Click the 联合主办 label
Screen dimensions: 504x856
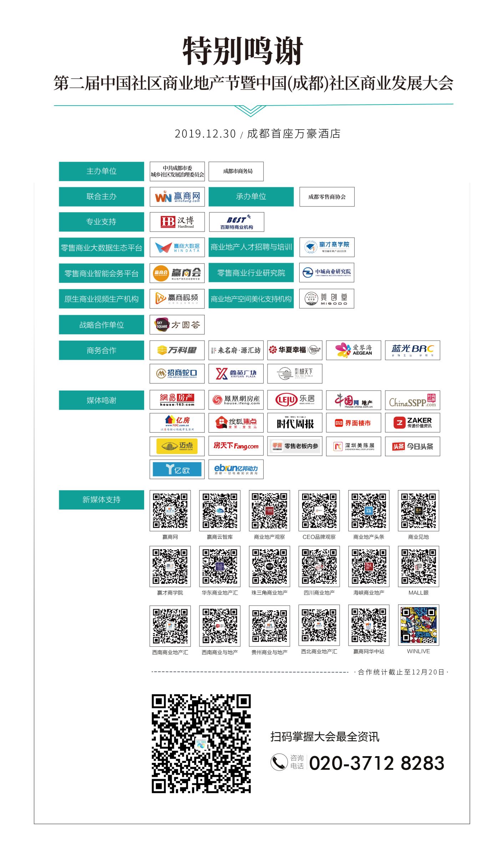102,197
